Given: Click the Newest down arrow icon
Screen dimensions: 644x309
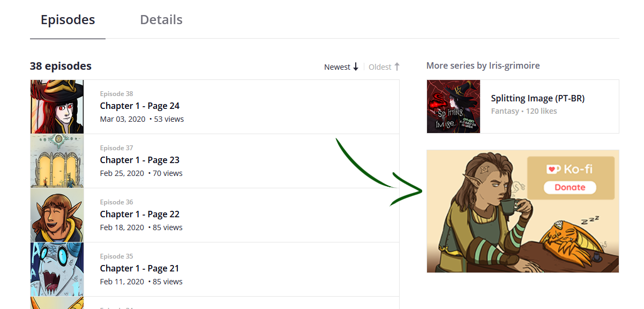Looking at the screenshot, I should (x=356, y=67).
